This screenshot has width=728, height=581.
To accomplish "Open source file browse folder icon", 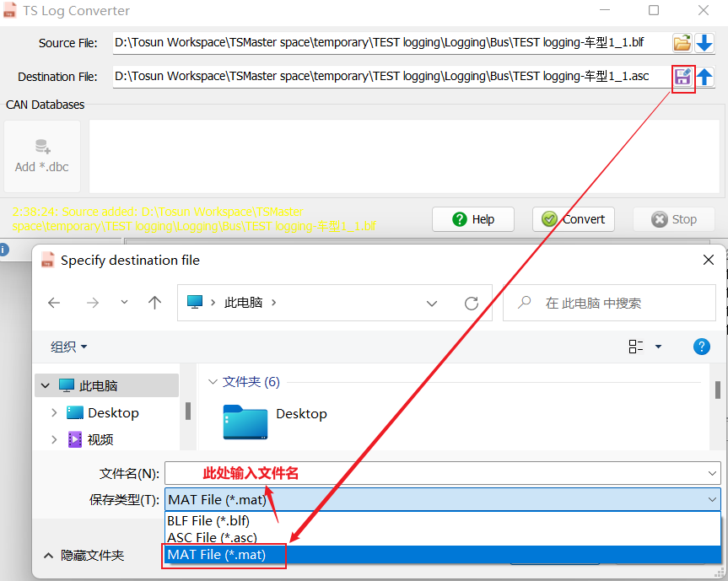I will tap(682, 42).
